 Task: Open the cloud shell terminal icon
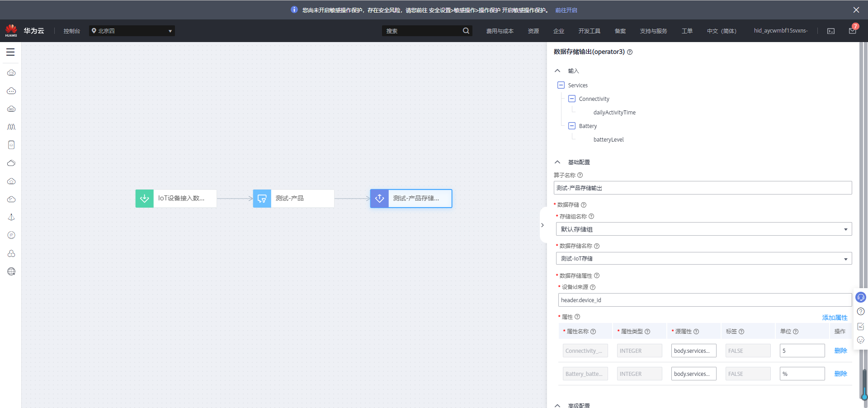pyautogui.click(x=831, y=31)
